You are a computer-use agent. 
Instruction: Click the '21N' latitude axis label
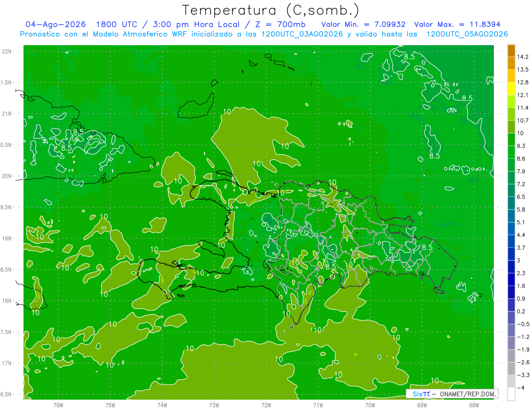click(7, 114)
